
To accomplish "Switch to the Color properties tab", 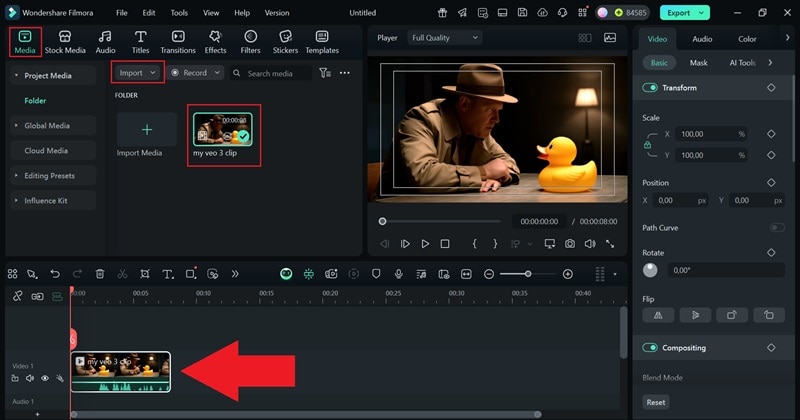I will [x=747, y=39].
